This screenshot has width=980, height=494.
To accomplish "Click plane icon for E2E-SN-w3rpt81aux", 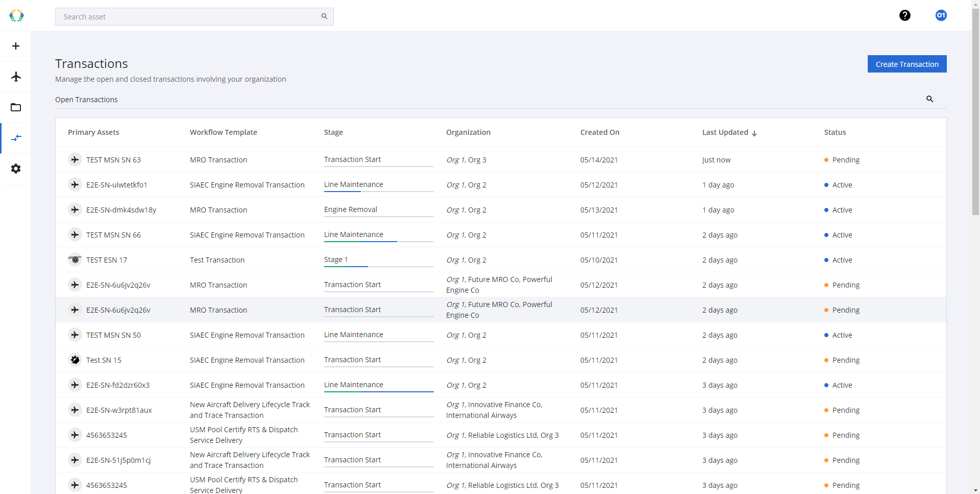I will pyautogui.click(x=75, y=410).
